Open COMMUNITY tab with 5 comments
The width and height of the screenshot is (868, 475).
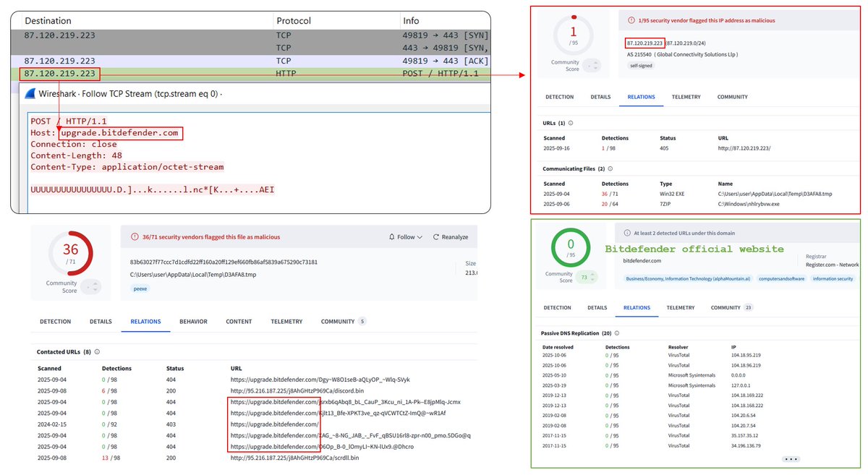point(344,322)
